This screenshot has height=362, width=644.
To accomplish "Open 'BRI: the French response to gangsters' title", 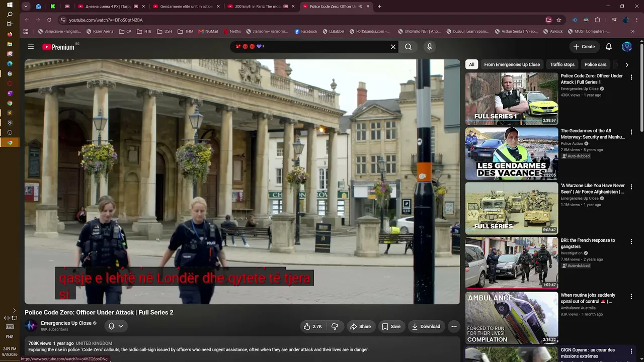I will 588,243.
